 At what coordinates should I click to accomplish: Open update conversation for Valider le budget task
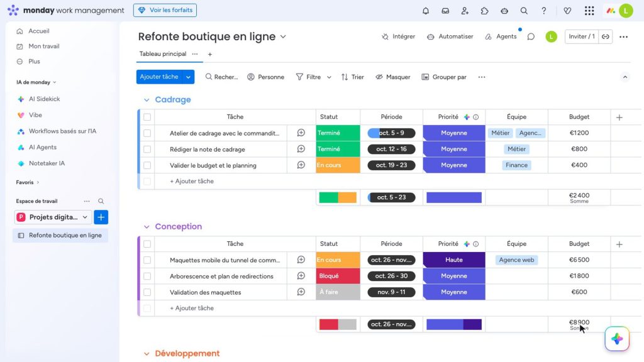tap(301, 165)
